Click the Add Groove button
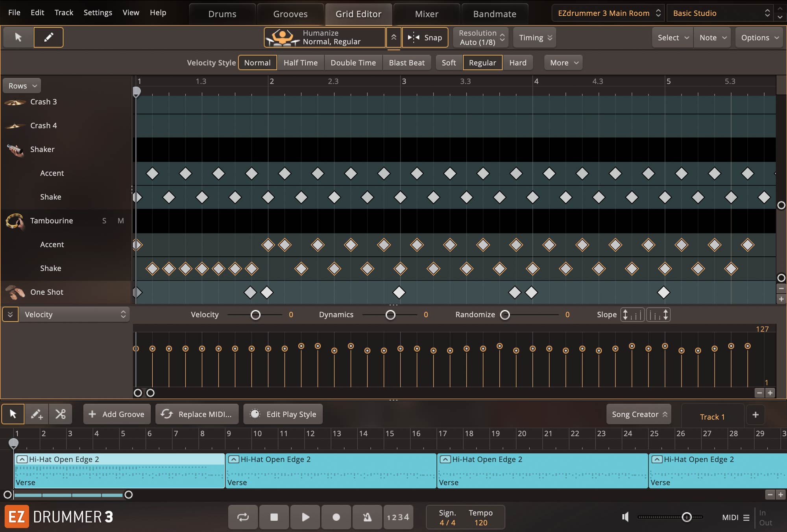 pyautogui.click(x=117, y=414)
